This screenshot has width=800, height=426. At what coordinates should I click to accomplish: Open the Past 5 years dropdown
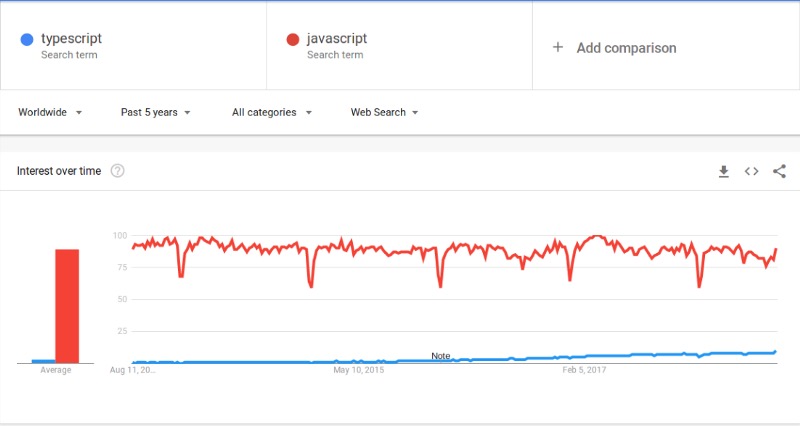(156, 112)
